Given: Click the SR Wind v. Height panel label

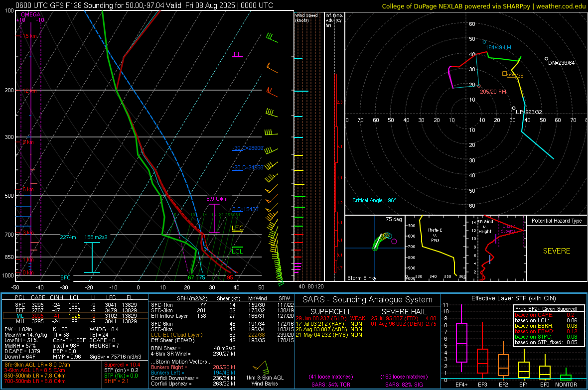Looking at the screenshot, I should click(485, 227).
